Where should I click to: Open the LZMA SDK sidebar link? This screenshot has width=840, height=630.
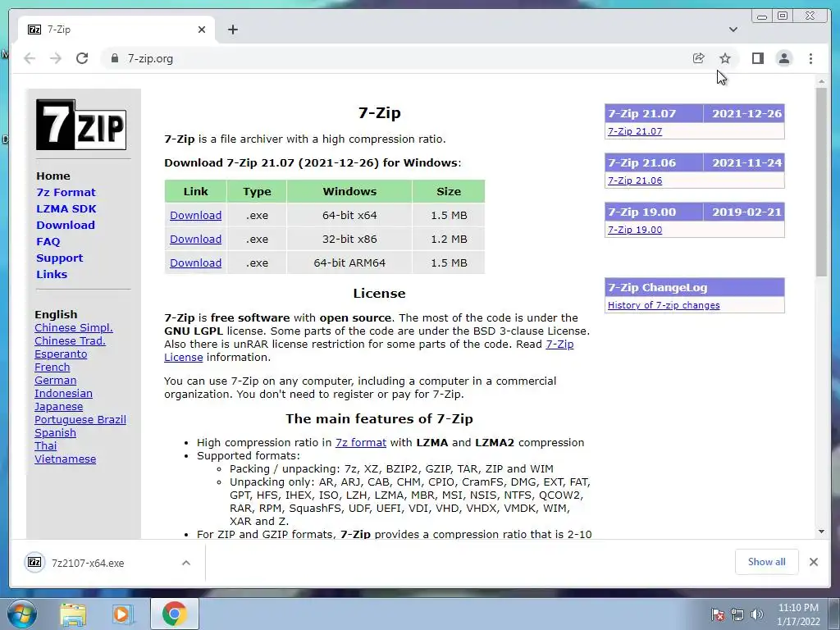[66, 209]
